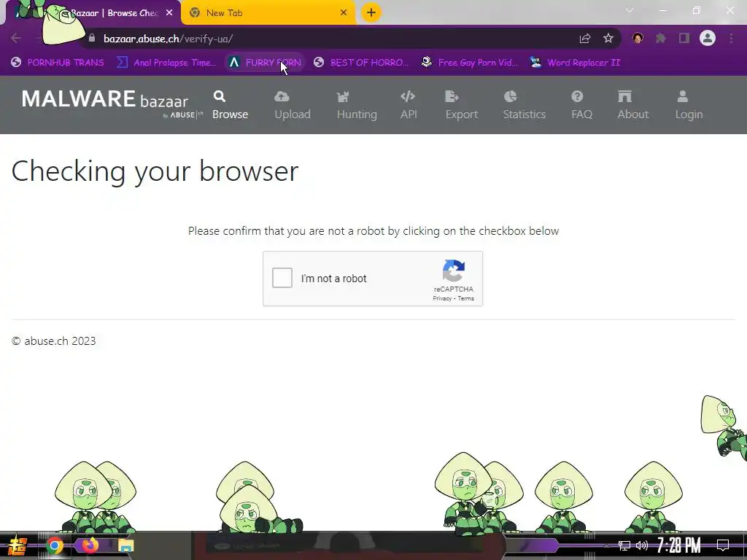Open the volume control in the tray
Screen dimensions: 747x560
coord(642,545)
